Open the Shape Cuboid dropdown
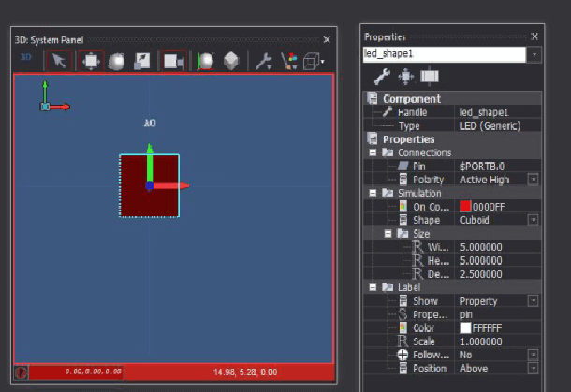 click(x=533, y=220)
